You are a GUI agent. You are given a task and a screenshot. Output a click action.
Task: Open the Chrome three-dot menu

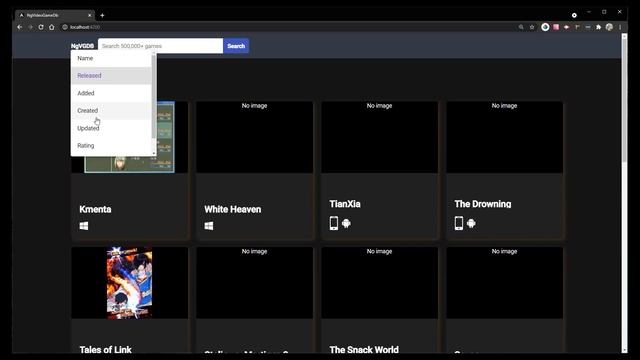[620, 27]
